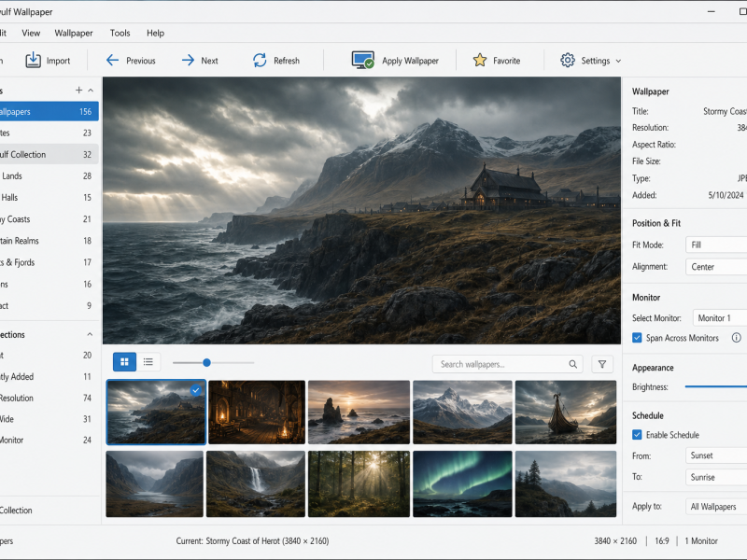Select the fjord valley thumbnail

coord(154,483)
